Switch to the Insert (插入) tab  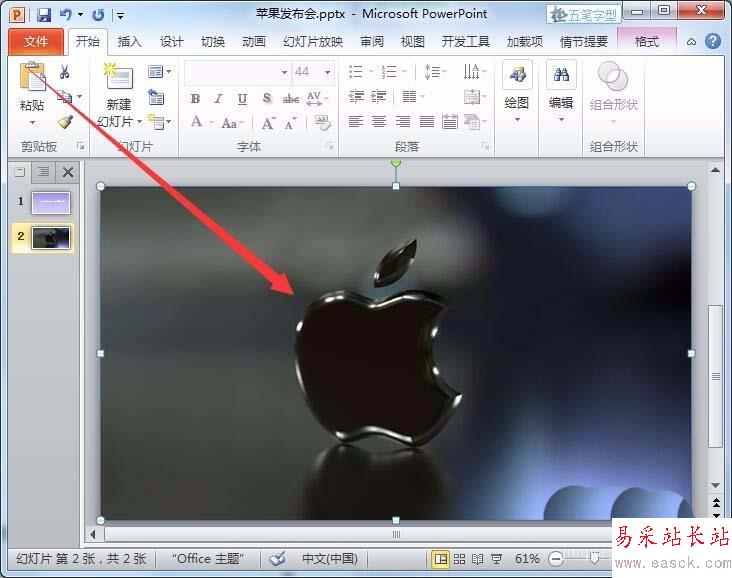[x=129, y=42]
